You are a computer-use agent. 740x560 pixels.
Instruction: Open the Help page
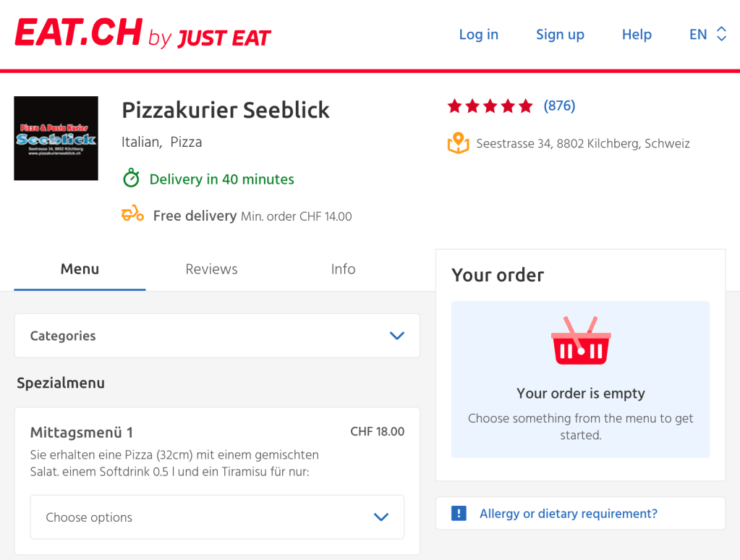click(637, 34)
